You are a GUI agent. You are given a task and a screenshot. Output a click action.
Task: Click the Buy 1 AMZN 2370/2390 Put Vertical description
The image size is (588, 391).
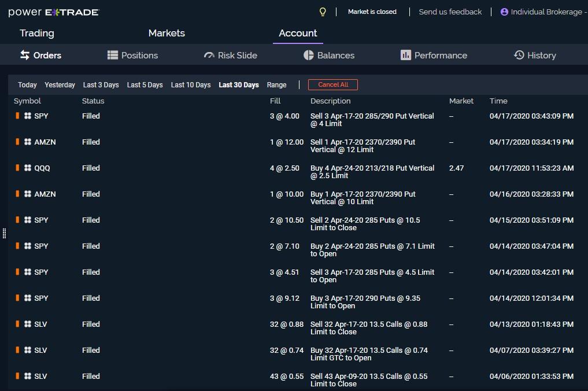[x=363, y=198]
